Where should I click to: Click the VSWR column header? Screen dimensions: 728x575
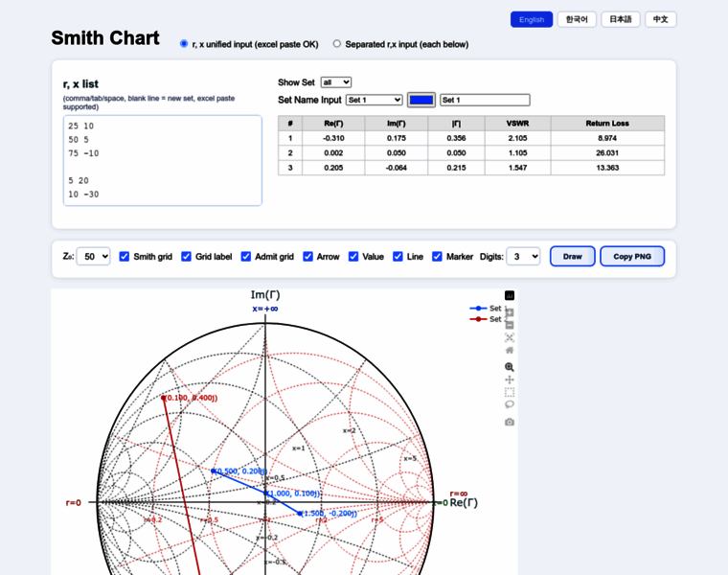coord(517,124)
